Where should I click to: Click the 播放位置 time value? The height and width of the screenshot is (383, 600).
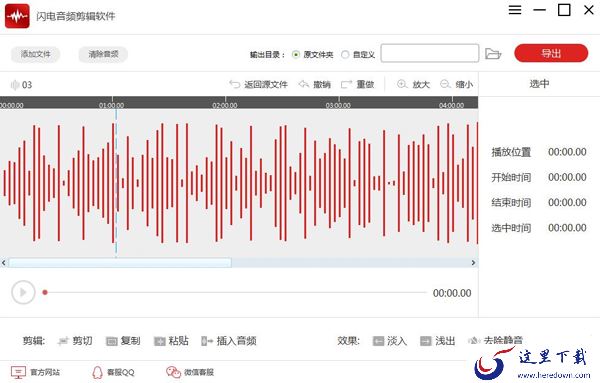[567, 152]
